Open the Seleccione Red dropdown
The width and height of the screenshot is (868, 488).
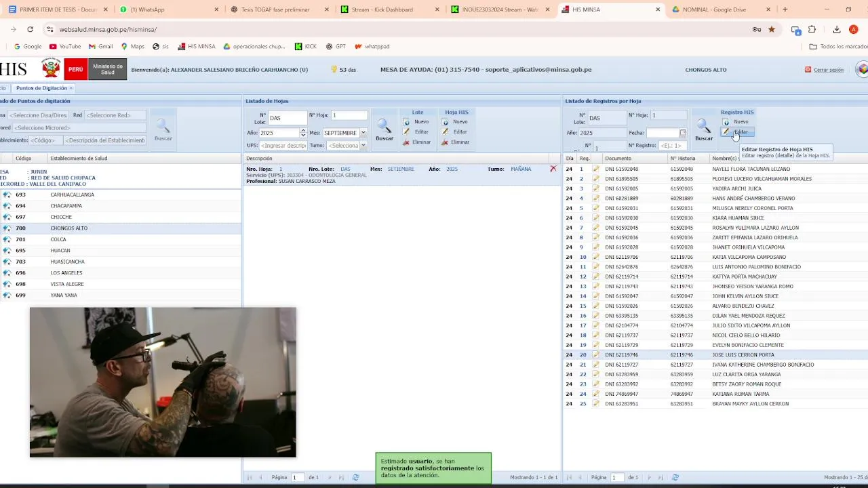[x=115, y=115]
